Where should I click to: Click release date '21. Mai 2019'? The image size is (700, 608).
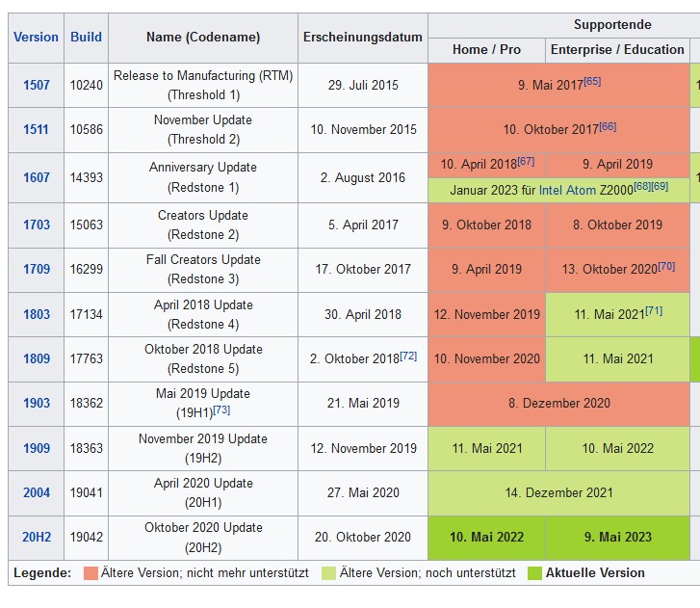(363, 403)
